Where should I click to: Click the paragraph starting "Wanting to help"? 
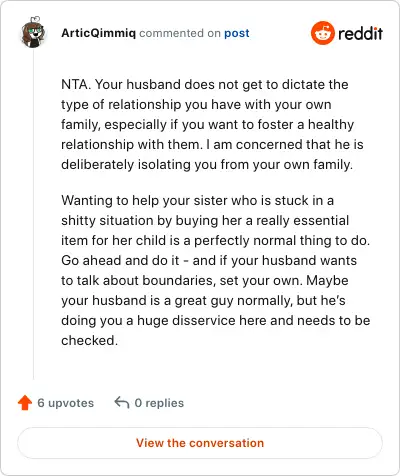[x=216, y=270]
